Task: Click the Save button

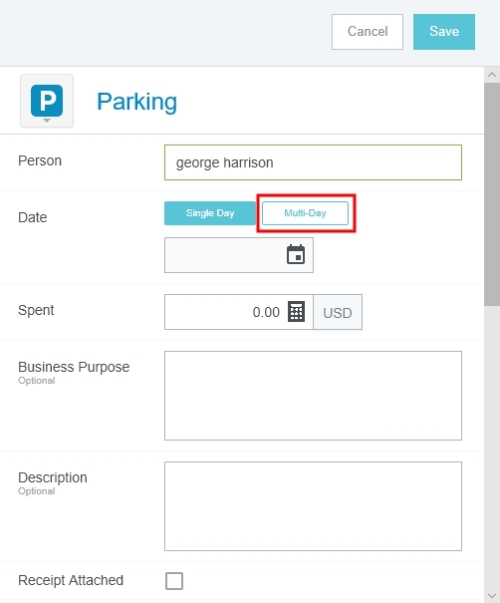Action: pyautogui.click(x=444, y=32)
